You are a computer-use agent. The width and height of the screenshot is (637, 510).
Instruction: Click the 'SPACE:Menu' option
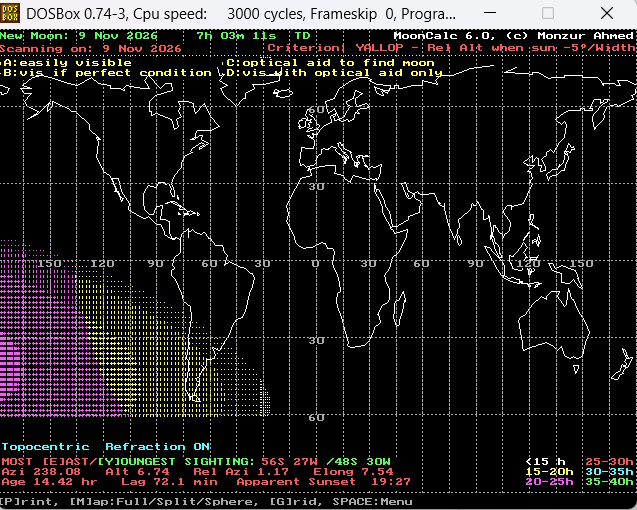pyautogui.click(x=373, y=502)
